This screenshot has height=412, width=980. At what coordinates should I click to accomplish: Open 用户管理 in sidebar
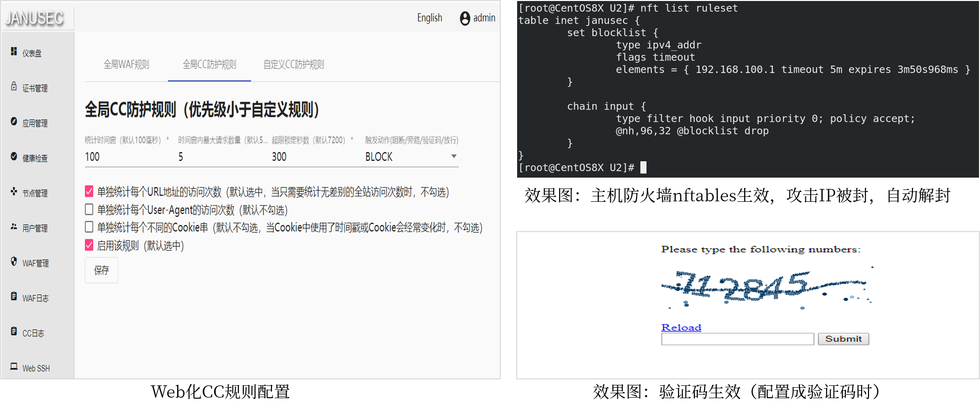35,228
